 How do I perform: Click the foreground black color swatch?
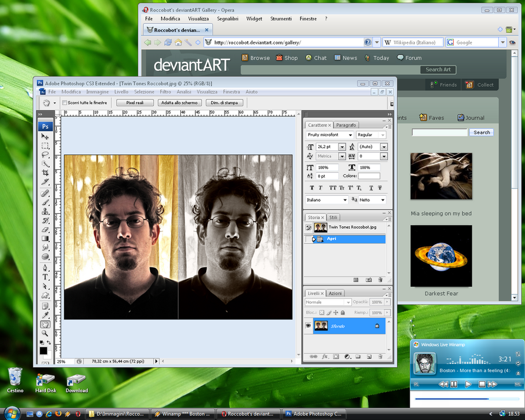[43, 351]
